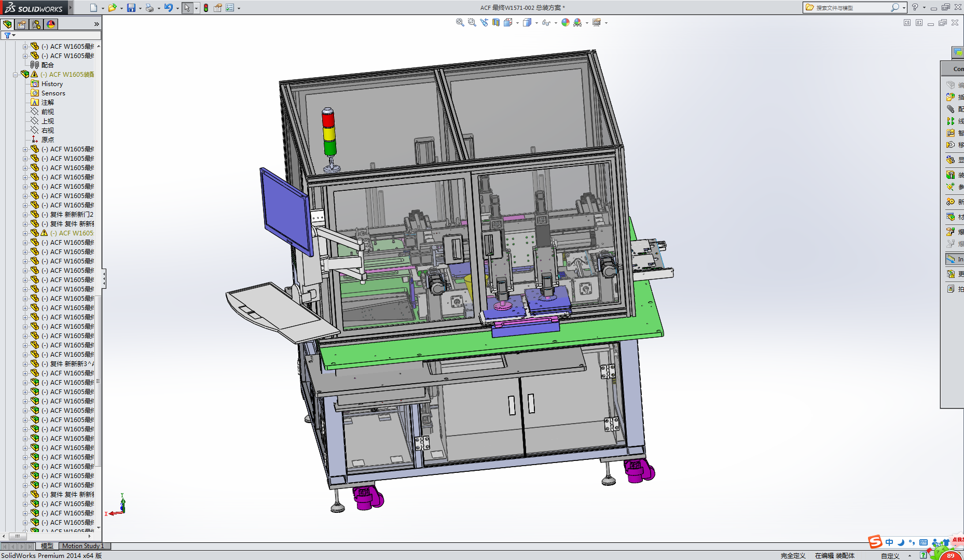Activate the Section View tool
This screenshot has width=964, height=560.
[496, 22]
